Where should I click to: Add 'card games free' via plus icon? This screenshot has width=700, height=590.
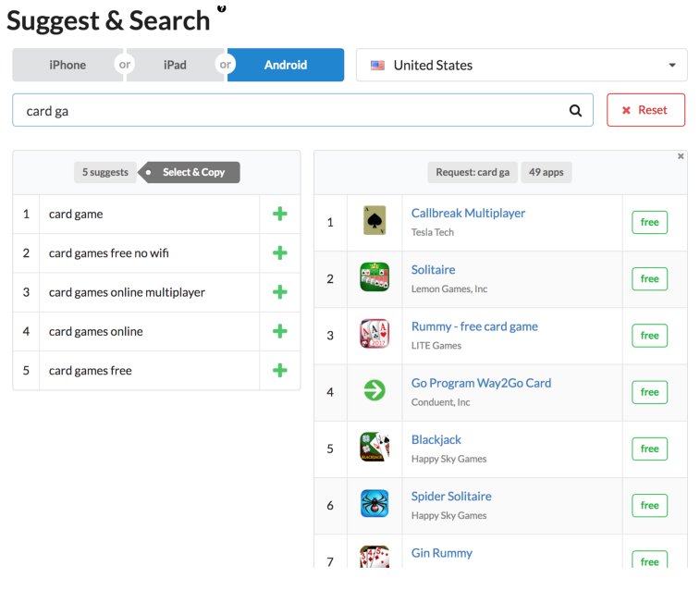[280, 371]
